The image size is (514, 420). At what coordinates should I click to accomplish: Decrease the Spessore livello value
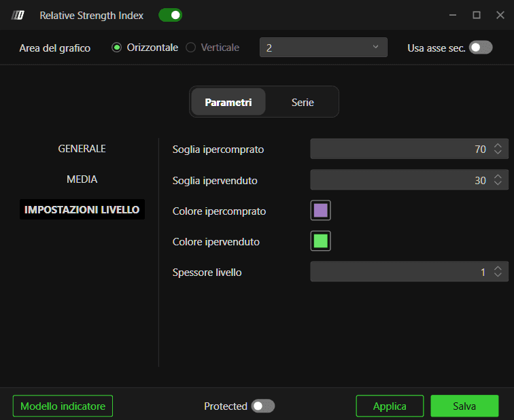tap(498, 275)
